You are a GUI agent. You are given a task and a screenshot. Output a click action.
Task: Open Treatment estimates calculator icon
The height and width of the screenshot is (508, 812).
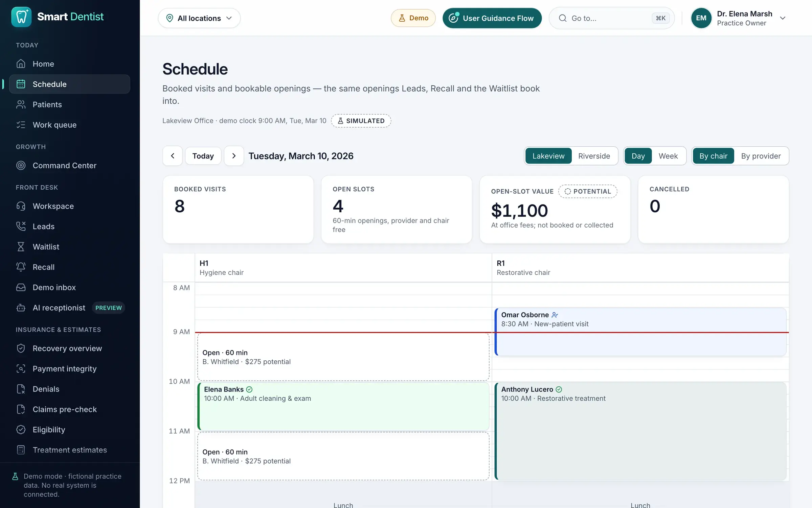click(x=21, y=450)
